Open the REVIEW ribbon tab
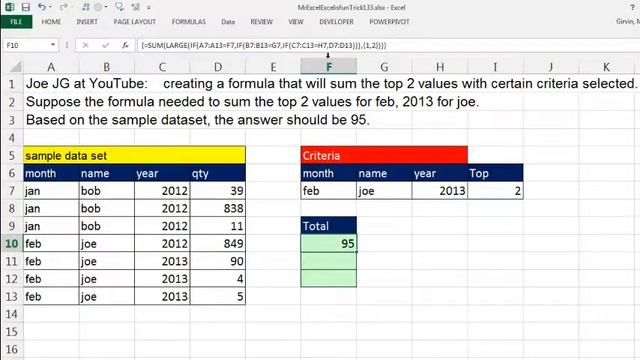This screenshot has height=360, width=640. (261, 22)
